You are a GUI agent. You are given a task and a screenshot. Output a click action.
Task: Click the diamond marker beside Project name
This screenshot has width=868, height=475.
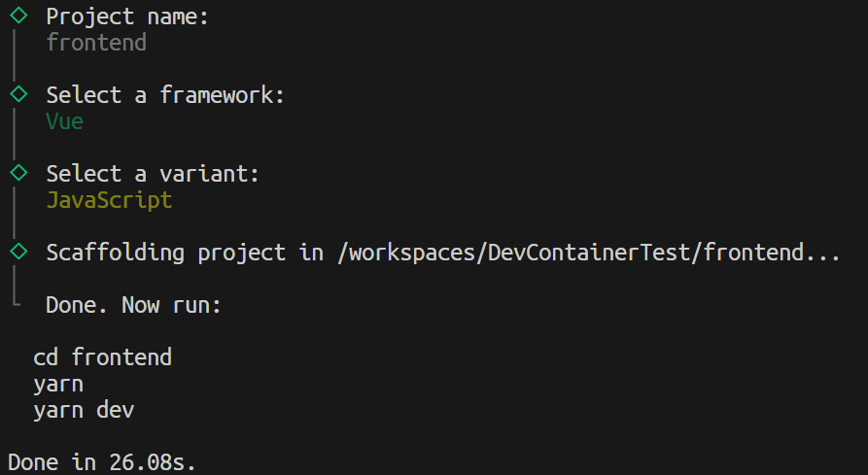[x=17, y=17]
